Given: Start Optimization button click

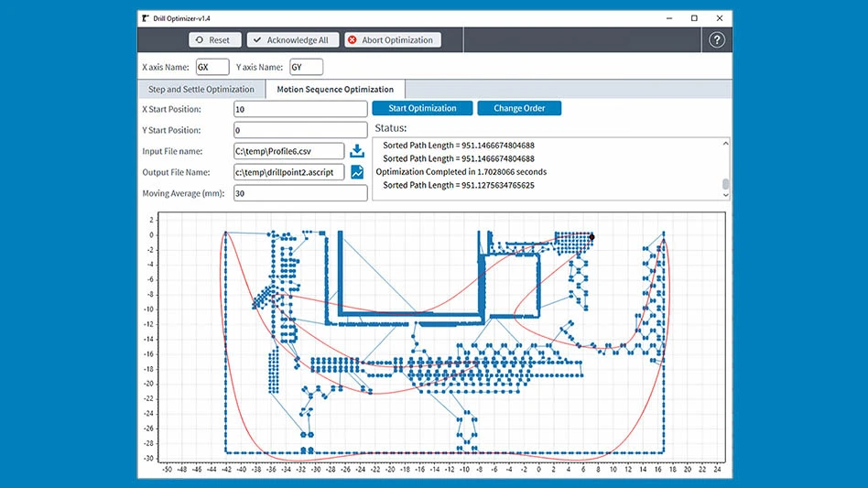Looking at the screenshot, I should (x=423, y=108).
